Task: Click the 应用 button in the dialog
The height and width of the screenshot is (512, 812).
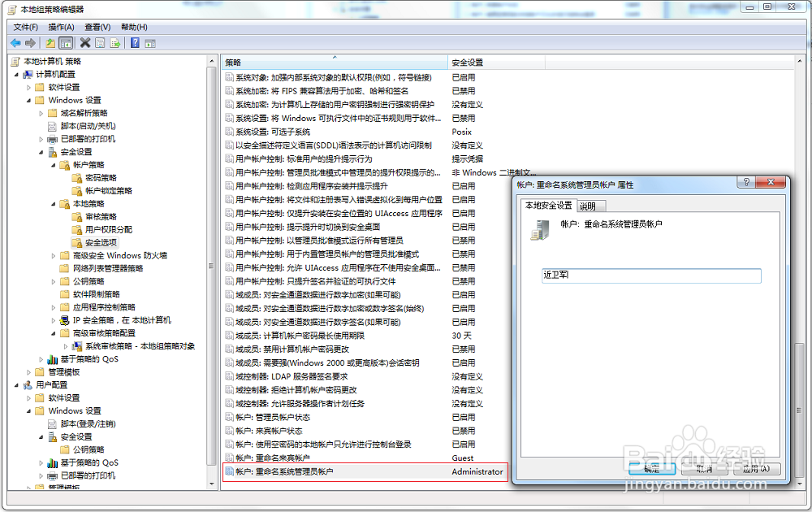Action: pos(757,468)
